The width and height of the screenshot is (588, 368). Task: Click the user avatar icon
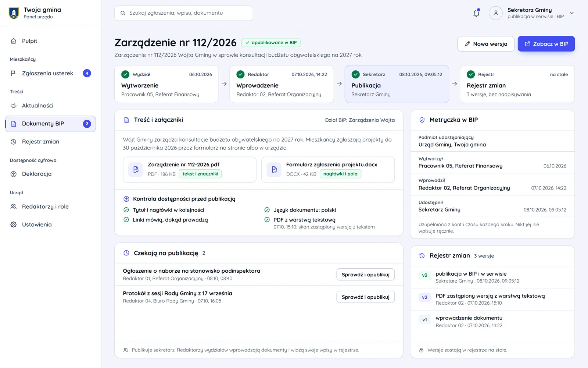point(495,13)
